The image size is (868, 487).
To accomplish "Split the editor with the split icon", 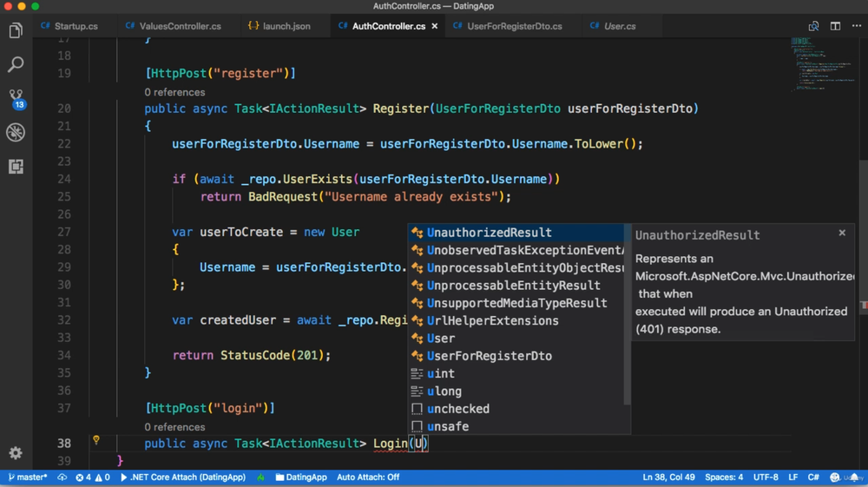I will point(835,26).
